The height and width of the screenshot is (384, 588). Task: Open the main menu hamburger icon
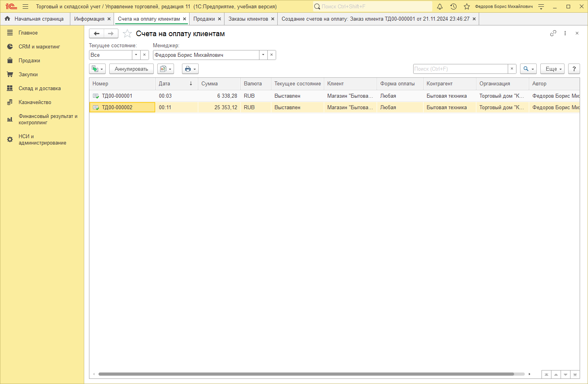click(x=25, y=6)
